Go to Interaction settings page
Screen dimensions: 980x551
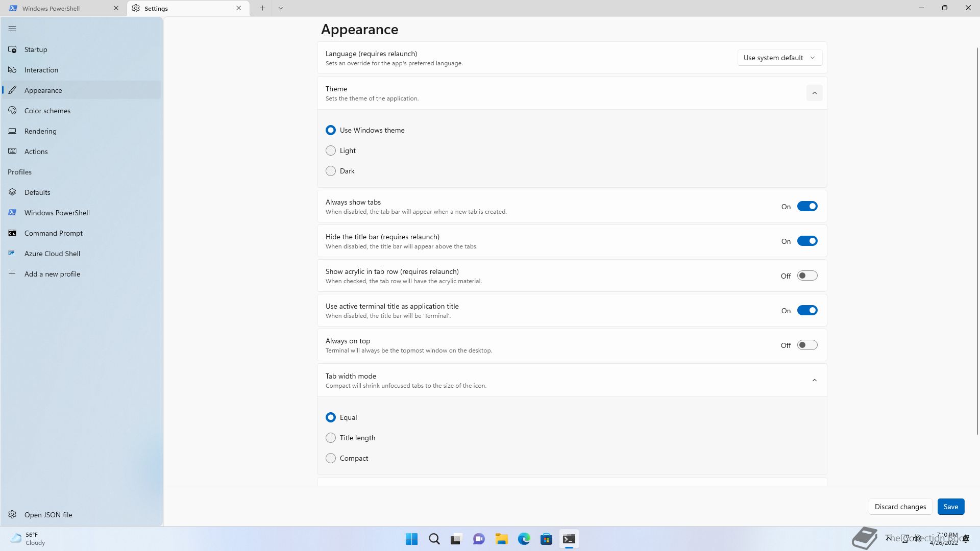(x=82, y=70)
